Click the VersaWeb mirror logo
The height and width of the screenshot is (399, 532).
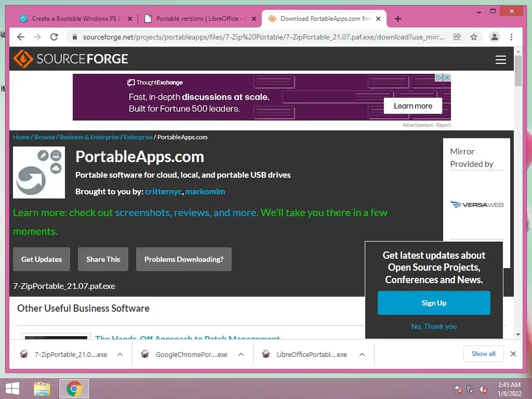point(477,205)
